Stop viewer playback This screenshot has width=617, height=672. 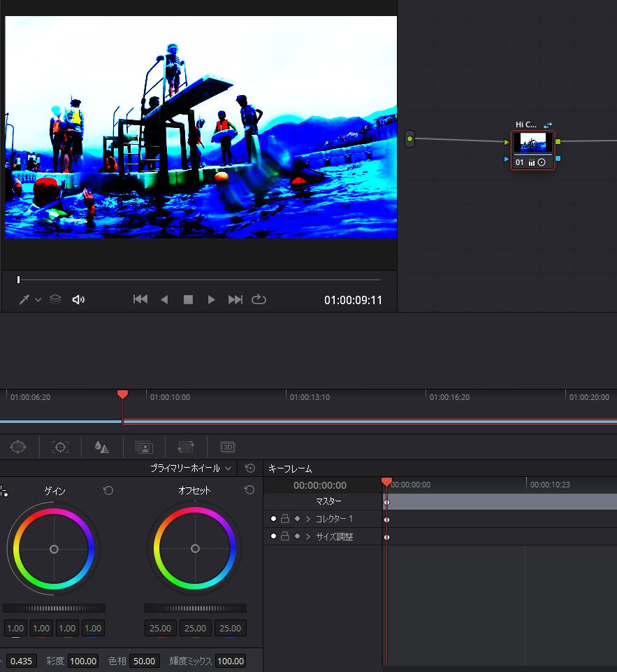point(188,299)
